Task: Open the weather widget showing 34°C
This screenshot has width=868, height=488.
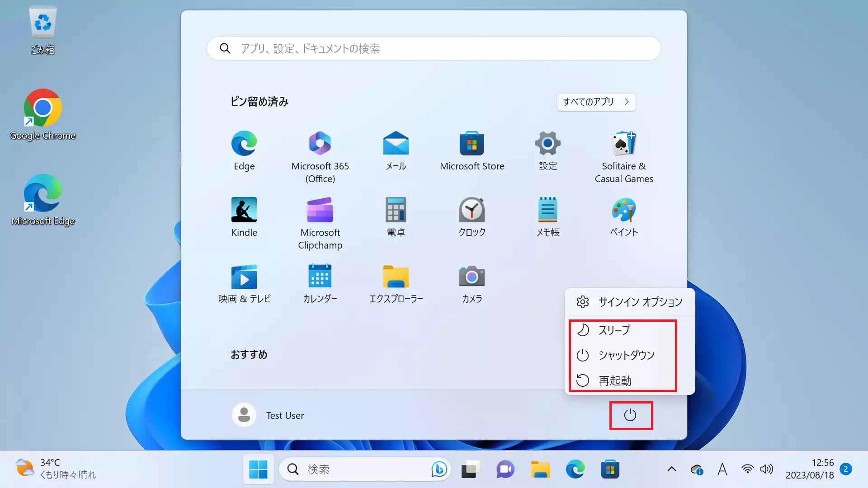Action: coord(55,469)
